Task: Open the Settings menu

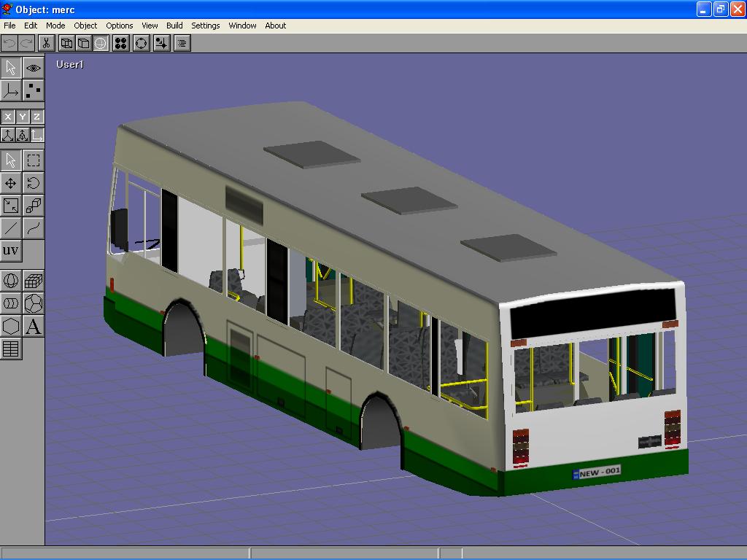Action: pyautogui.click(x=206, y=26)
